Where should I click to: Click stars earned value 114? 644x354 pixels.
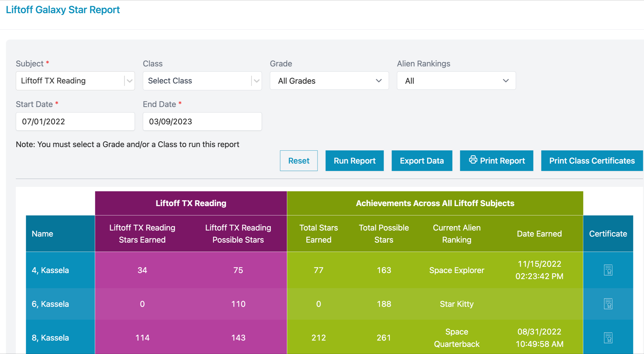tap(142, 338)
